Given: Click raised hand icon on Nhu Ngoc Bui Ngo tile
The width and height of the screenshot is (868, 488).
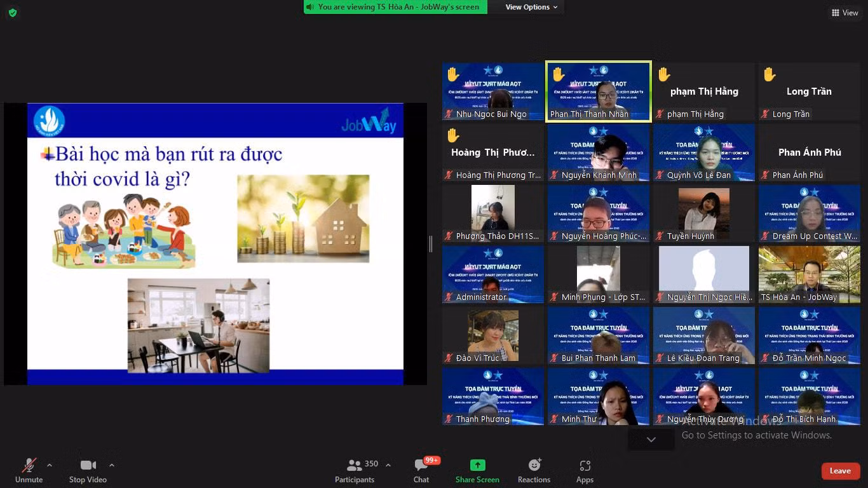Looking at the screenshot, I should [453, 74].
